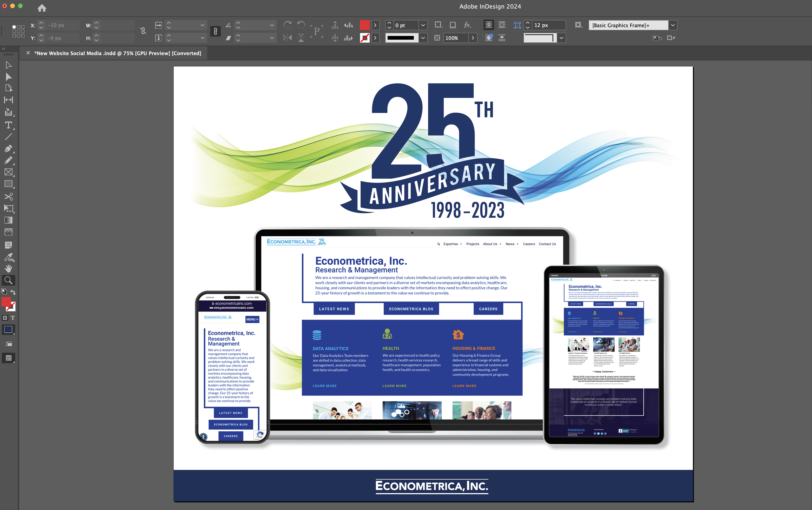Select the Gradient Feather tool
Image resolution: width=812 pixels, height=510 pixels.
tap(9, 232)
